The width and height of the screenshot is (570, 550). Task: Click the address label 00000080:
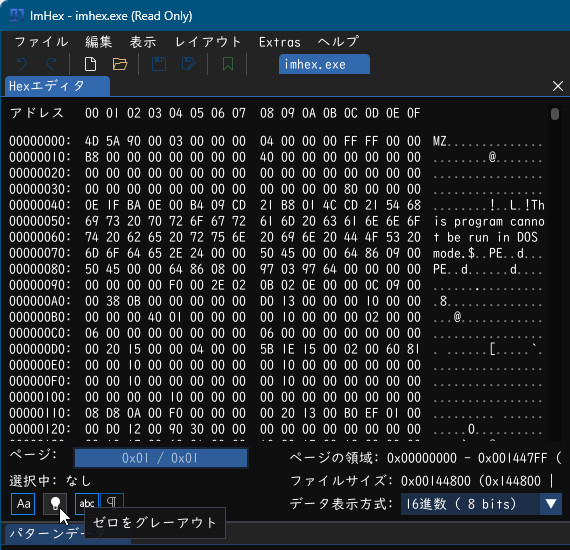click(x=40, y=269)
